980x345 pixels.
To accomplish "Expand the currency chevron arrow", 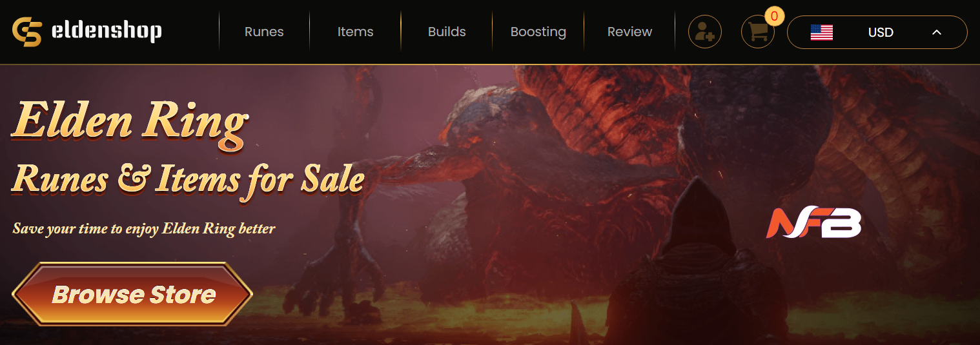I will pyautogui.click(x=937, y=32).
